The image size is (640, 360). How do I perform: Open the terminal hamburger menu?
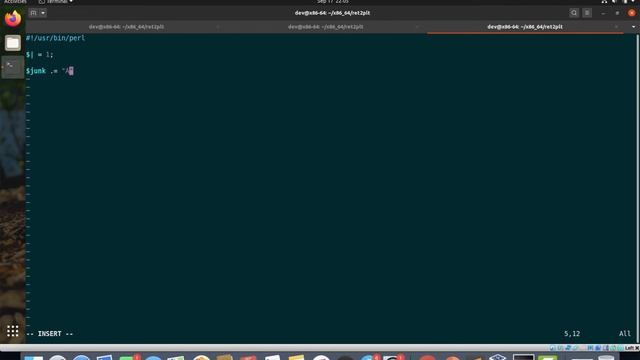coord(587,13)
